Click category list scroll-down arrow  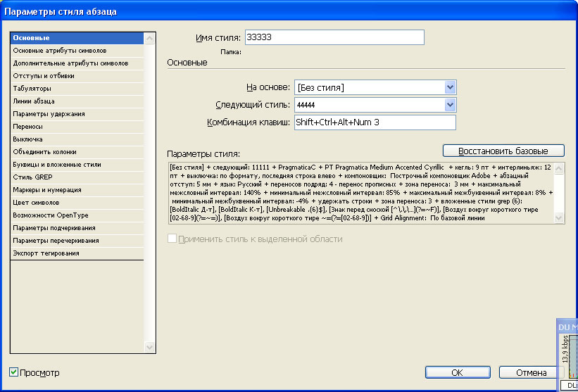pyautogui.click(x=150, y=347)
